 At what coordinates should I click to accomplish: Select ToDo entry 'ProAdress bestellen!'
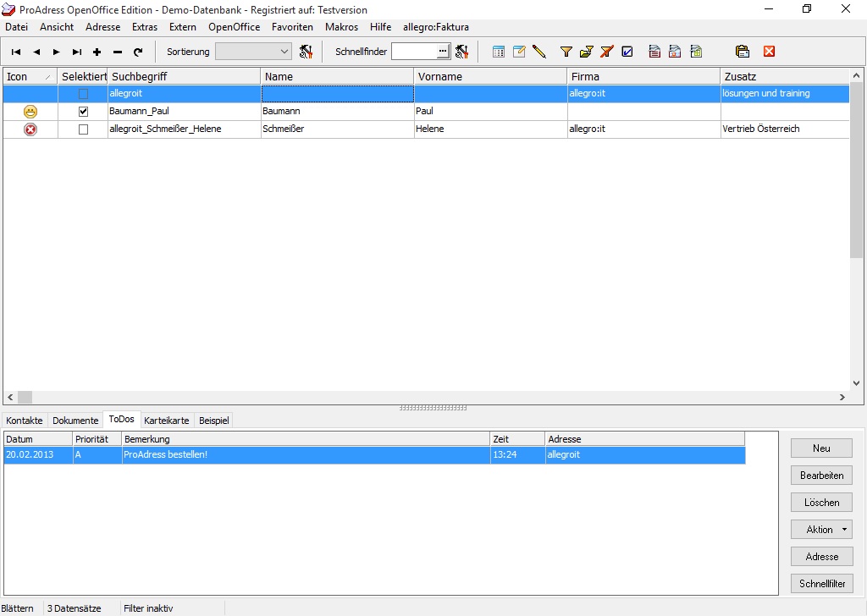374,455
